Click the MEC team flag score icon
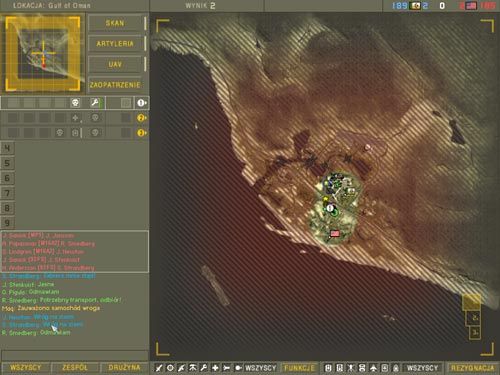Image resolution: width=500 pixels, height=375 pixels. tap(415, 5)
